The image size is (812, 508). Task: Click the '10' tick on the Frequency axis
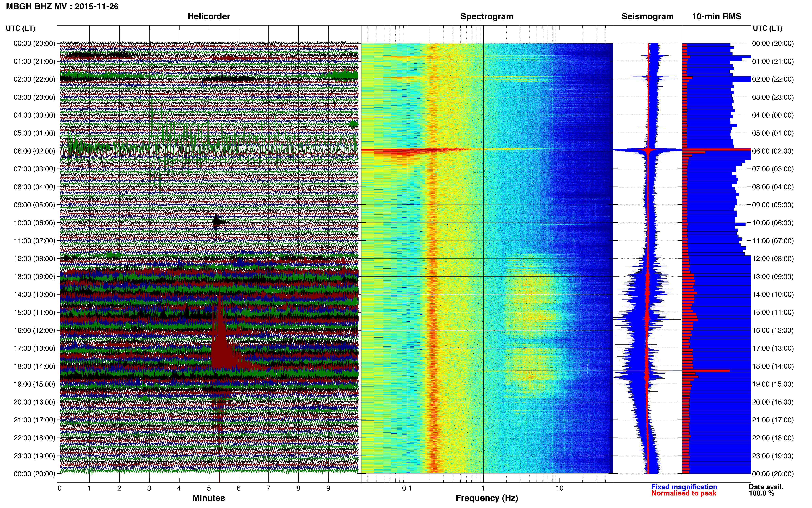559,488
